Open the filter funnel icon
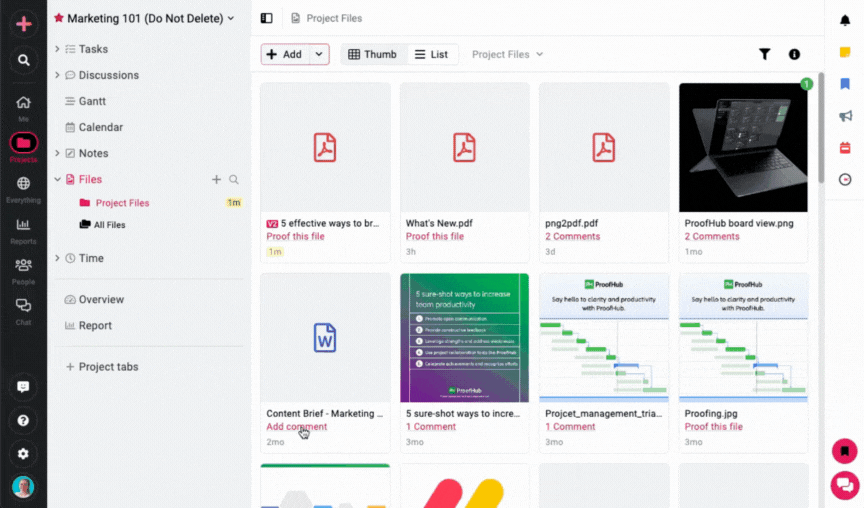864x508 pixels. 765,54
